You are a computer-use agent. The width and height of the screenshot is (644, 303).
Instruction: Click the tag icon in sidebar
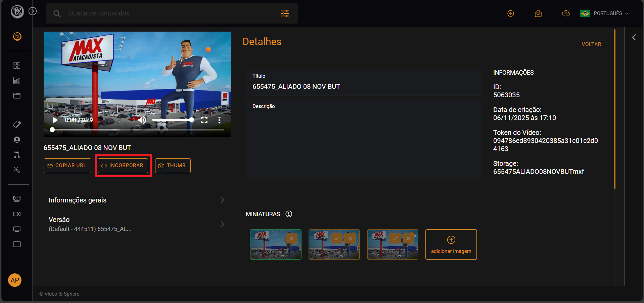(17, 124)
